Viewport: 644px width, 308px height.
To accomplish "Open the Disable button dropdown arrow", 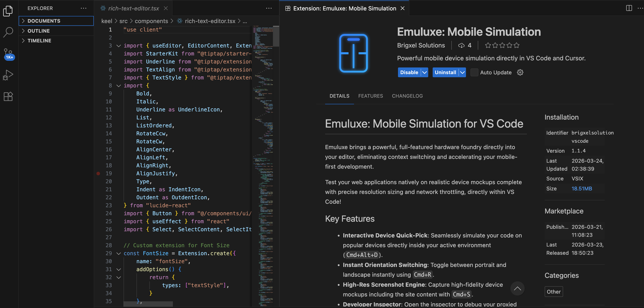I will tap(424, 72).
